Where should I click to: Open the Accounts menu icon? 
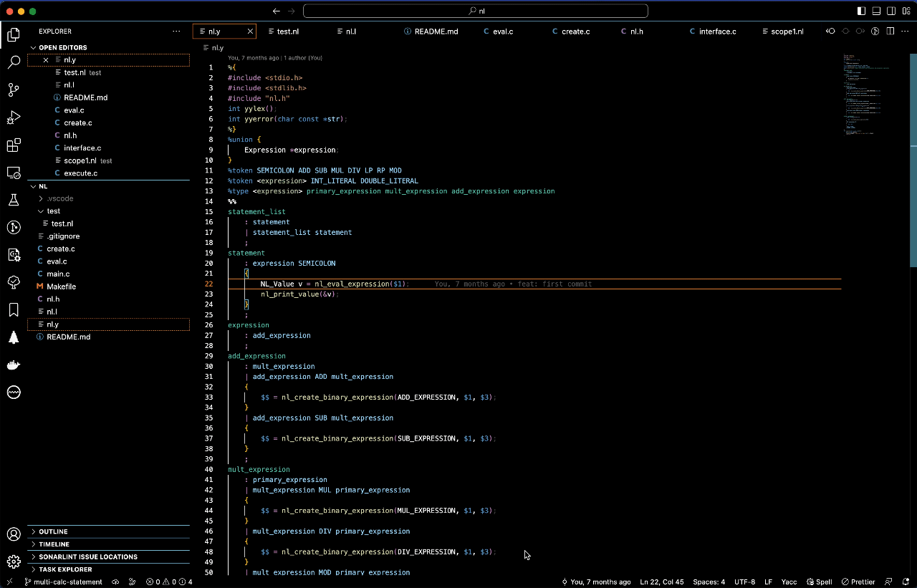(14, 534)
